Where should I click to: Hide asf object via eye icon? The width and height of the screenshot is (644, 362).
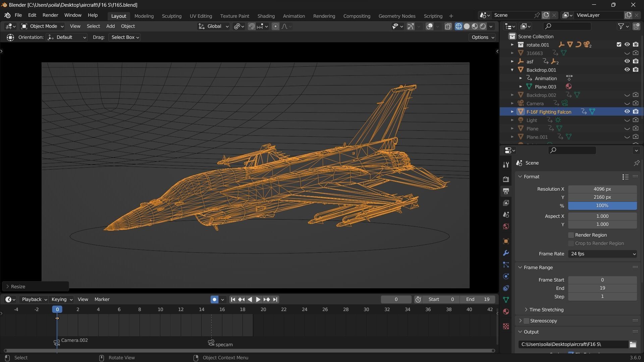click(627, 61)
